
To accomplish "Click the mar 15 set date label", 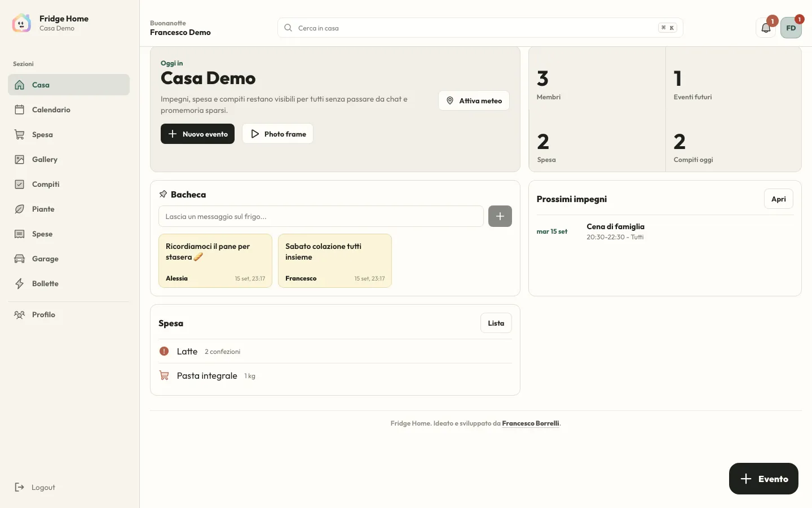I will click(552, 231).
